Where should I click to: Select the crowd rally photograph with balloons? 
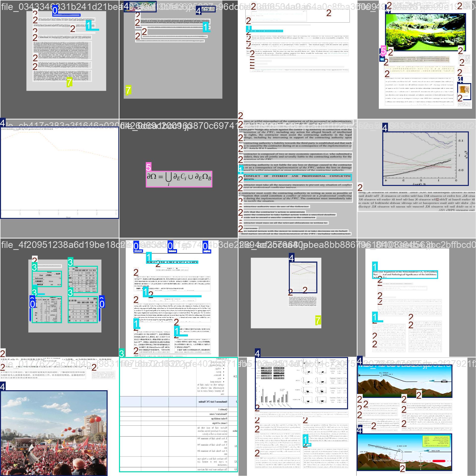coord(54,433)
